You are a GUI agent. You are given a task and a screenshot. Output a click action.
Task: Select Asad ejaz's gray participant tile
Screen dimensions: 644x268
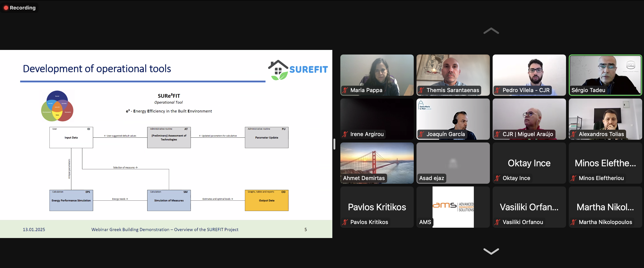click(x=453, y=163)
